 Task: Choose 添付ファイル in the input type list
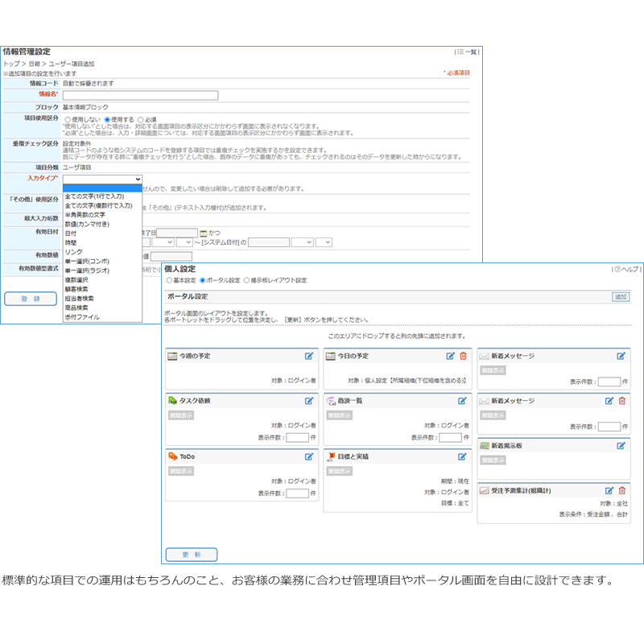coord(82,317)
